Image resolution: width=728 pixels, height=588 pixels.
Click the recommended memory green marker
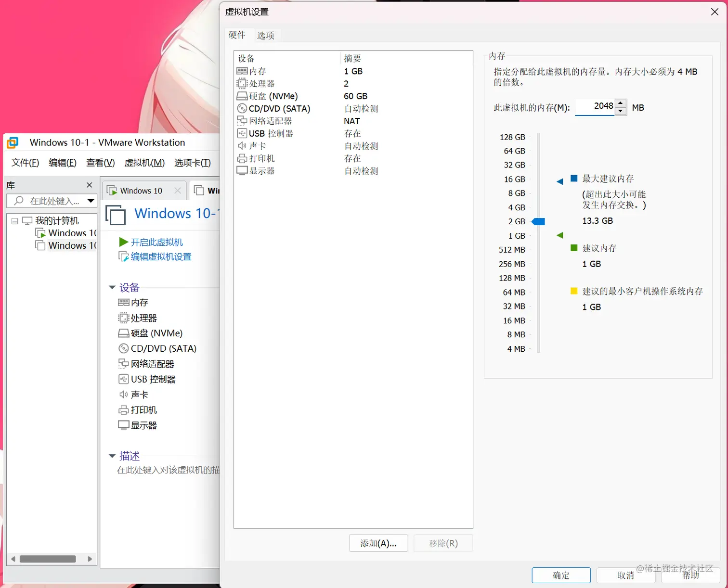point(559,235)
